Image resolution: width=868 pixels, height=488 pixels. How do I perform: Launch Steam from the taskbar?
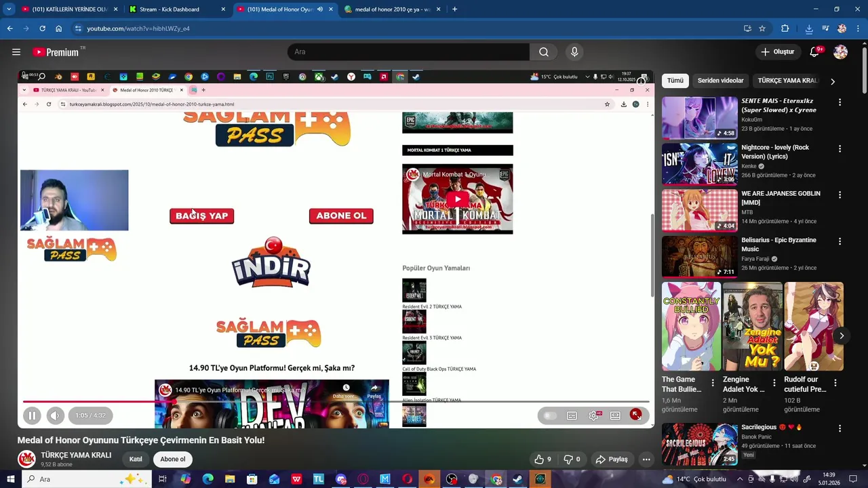click(518, 479)
